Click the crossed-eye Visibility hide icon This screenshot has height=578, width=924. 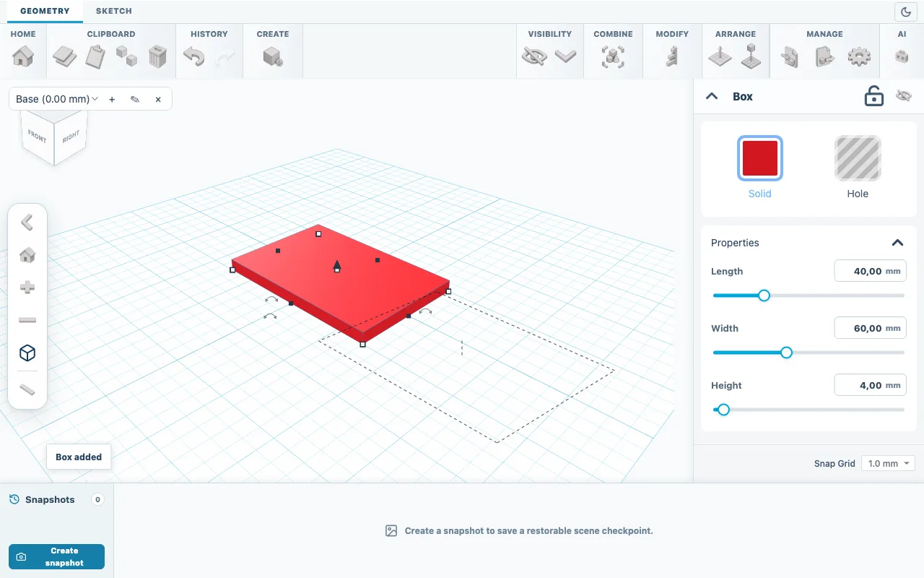534,56
